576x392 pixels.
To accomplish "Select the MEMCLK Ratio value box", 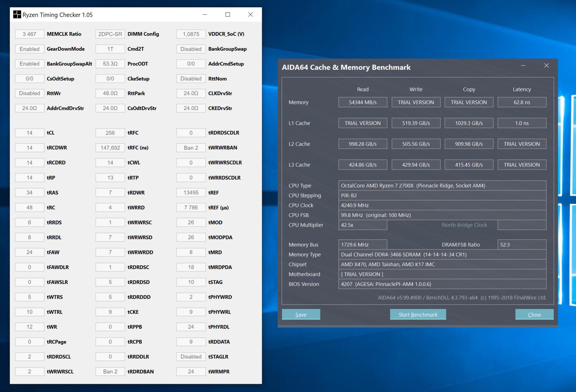I will 30,34.
